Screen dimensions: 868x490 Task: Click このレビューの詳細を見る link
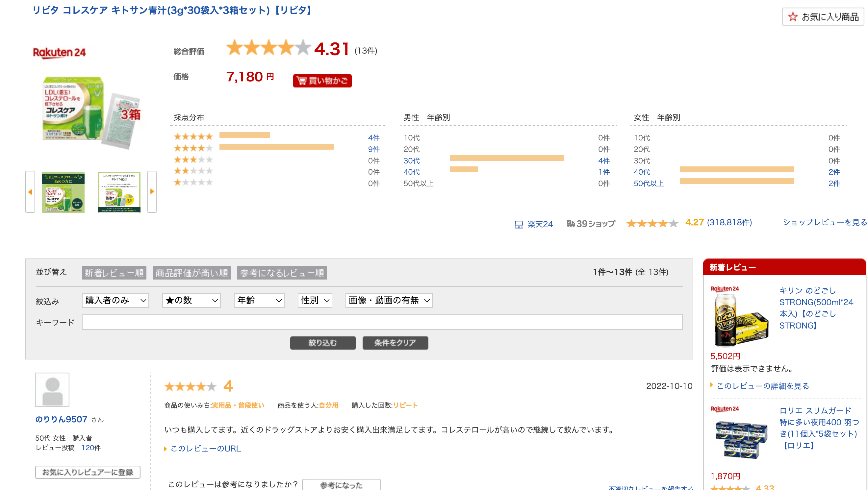pyautogui.click(x=763, y=386)
